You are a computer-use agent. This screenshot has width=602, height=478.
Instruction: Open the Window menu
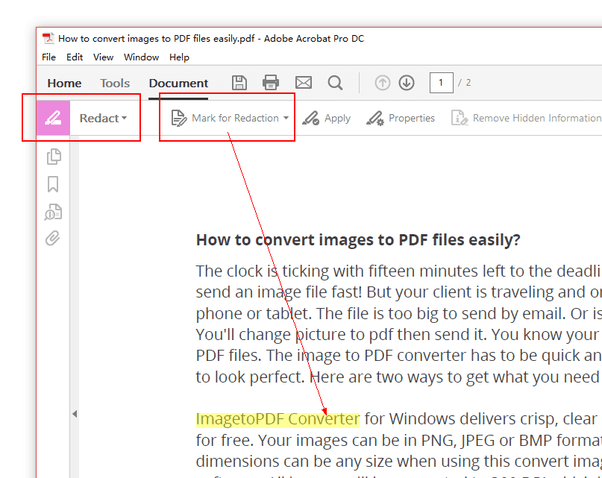pos(141,57)
